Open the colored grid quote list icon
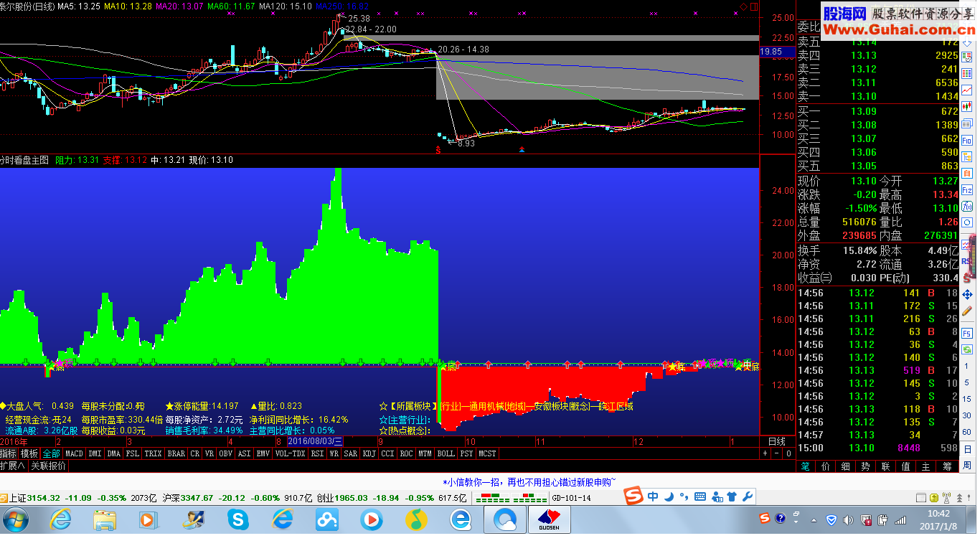 (967, 73)
